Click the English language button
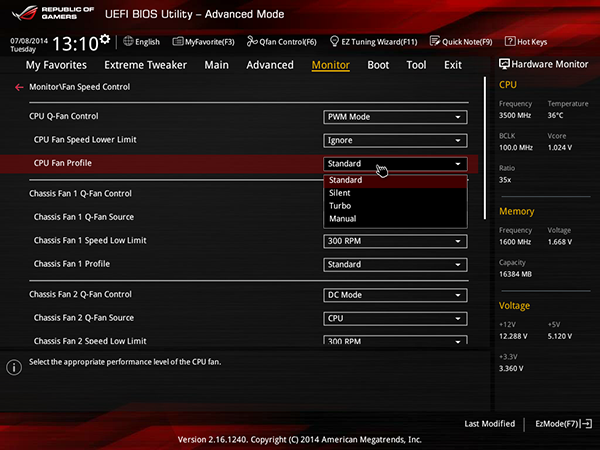Viewport: 600px width, 450px height. tap(142, 42)
